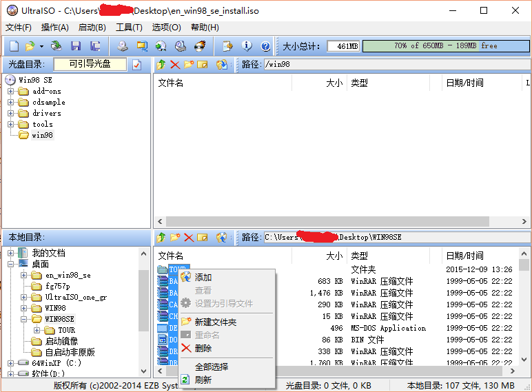Go up one level in local directory pane
Image resolution: width=532 pixels, height=392 pixels.
[161, 238]
